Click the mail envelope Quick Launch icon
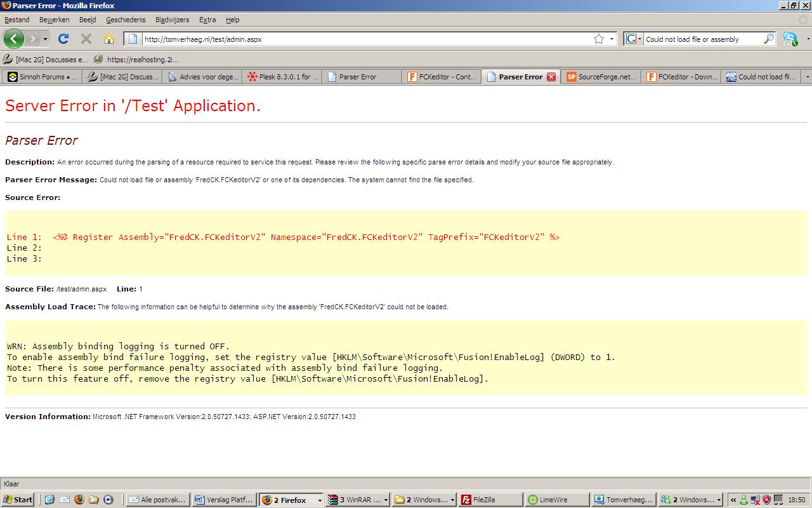 point(64,500)
